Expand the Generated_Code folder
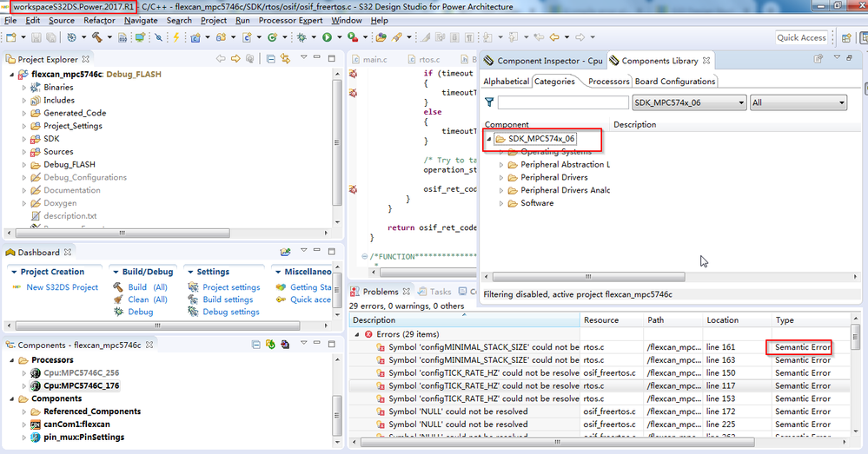This screenshot has width=868, height=454. [23, 113]
